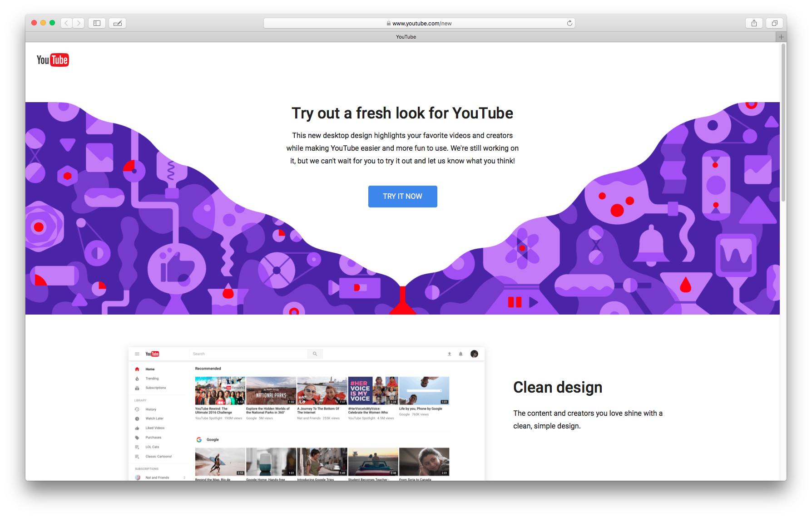This screenshot has width=812, height=517.
Task: Click the pencil toolbar icon beside the sidebar button
Action: click(x=118, y=23)
